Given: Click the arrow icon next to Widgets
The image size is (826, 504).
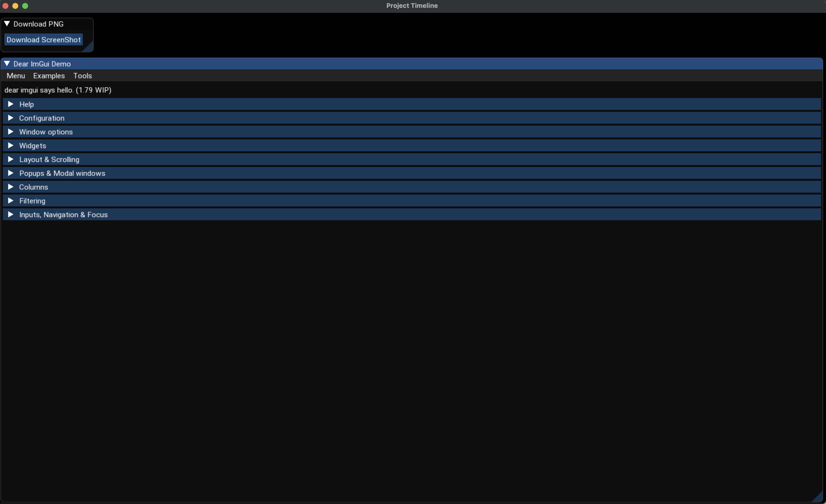Looking at the screenshot, I should tap(10, 145).
